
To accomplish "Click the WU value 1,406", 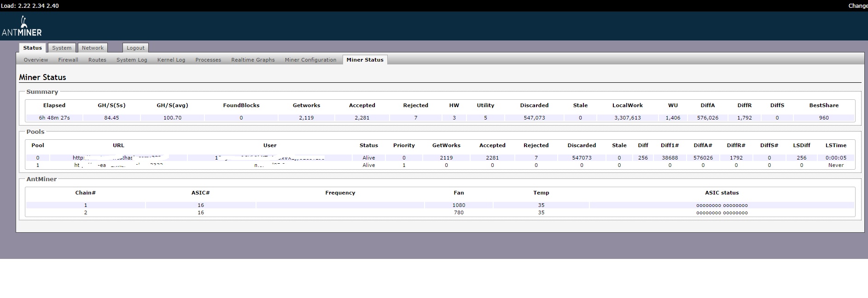I will pyautogui.click(x=673, y=118).
